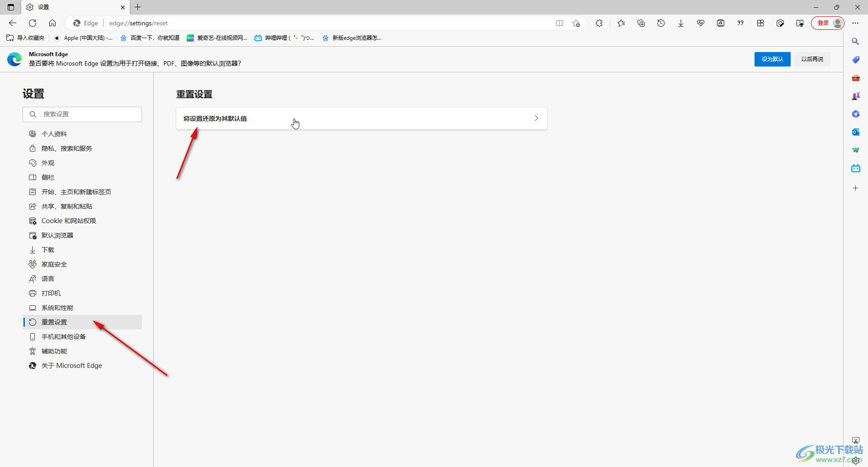
Task: Open the Collections icon
Action: click(641, 23)
